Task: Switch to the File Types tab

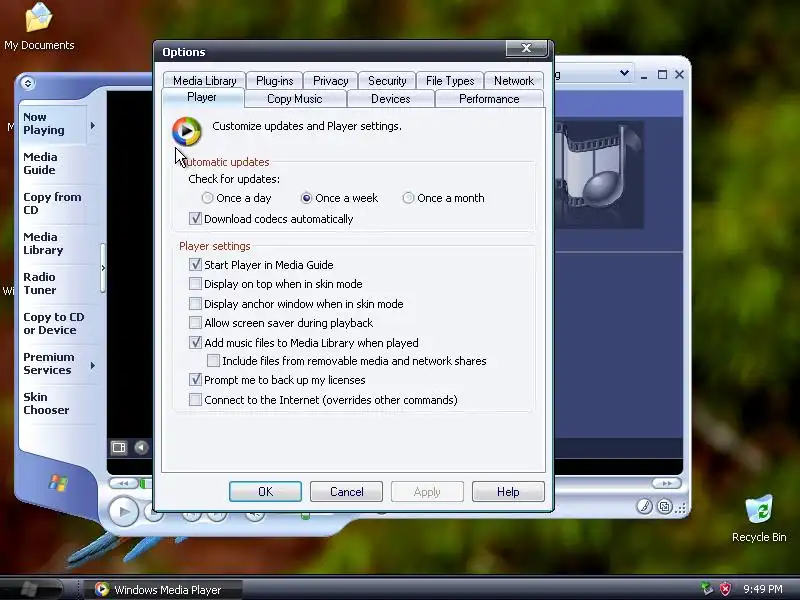Action: pos(450,81)
